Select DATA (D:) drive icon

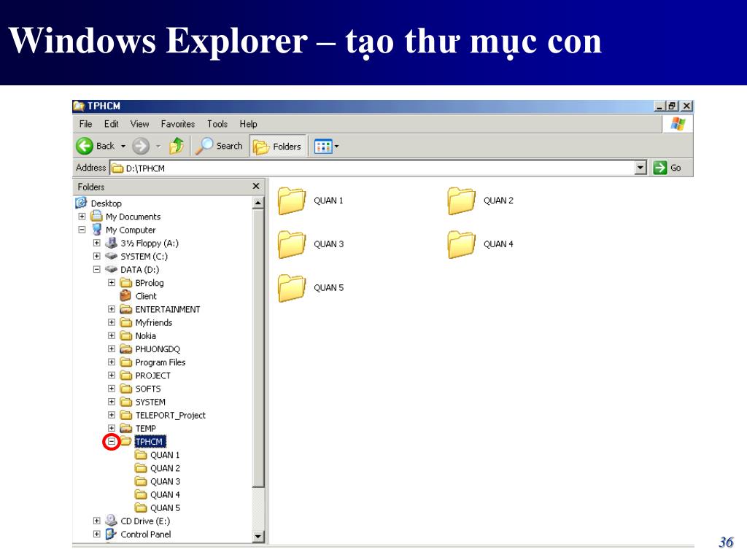pos(111,270)
